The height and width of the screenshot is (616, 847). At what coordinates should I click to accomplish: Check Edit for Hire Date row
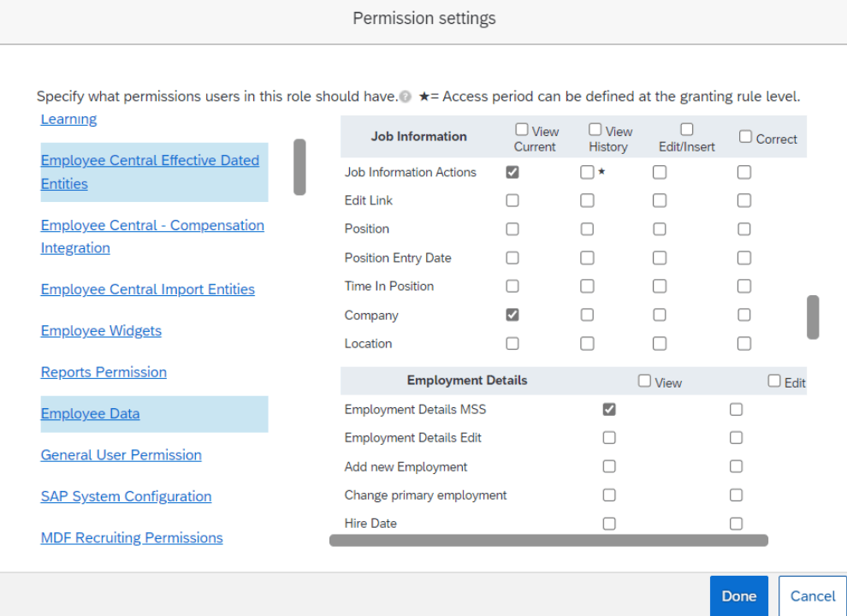click(x=736, y=524)
